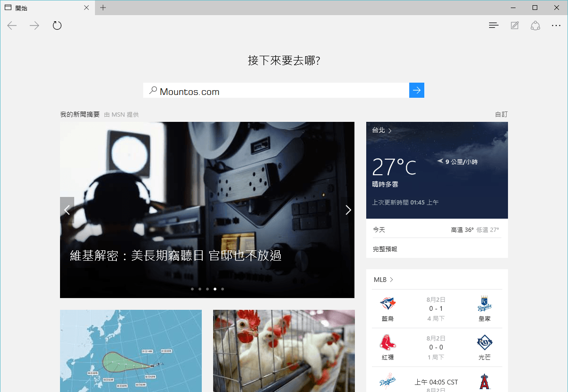
Task: Click the 上午 04:05 CST game time
Action: point(436,382)
